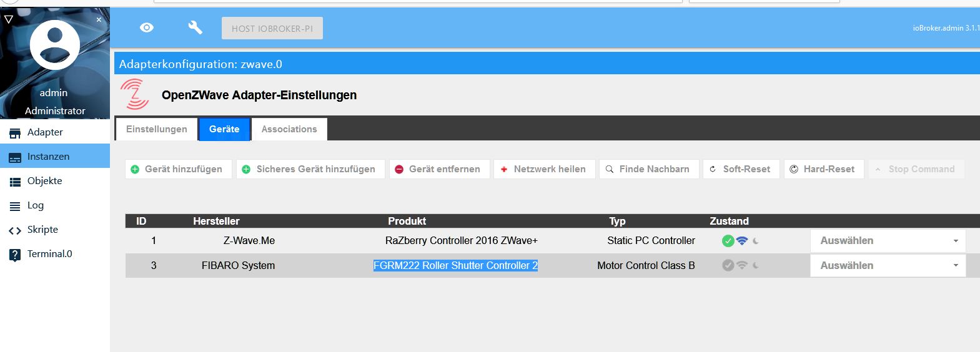Open Auswählen dropdown for Z-Wave.Me row
The height and width of the screenshot is (352, 980).
pos(888,241)
